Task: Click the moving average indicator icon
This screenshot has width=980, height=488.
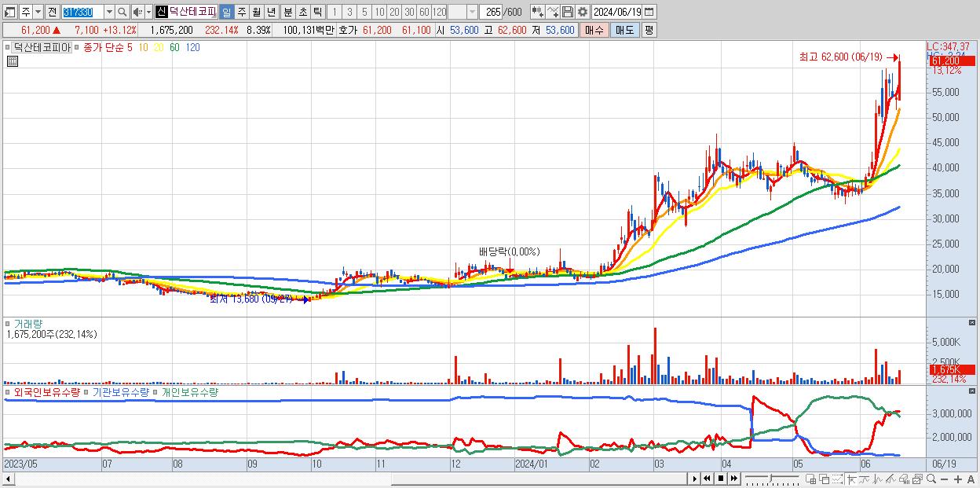Action: [864, 479]
